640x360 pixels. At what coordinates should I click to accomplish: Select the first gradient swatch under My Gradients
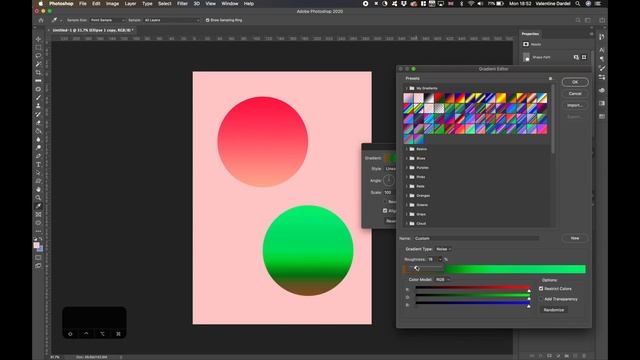(x=408, y=98)
